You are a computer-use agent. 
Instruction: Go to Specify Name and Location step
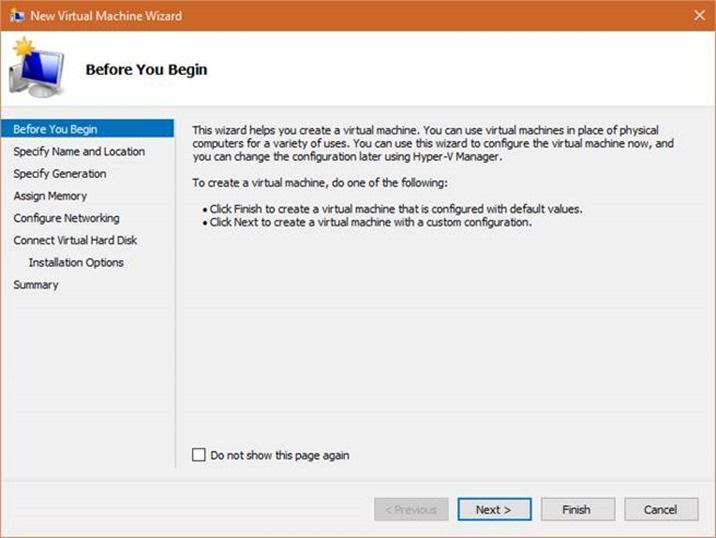tap(79, 152)
